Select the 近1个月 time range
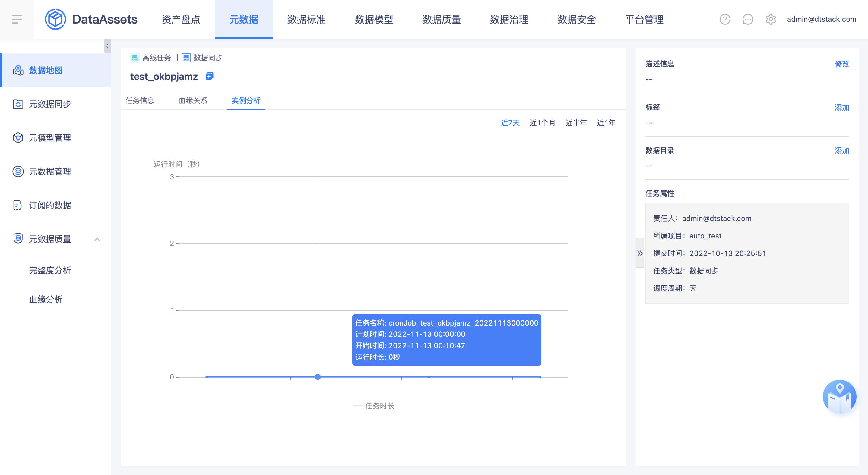Screen dimensions: 868x475 tap(542, 123)
